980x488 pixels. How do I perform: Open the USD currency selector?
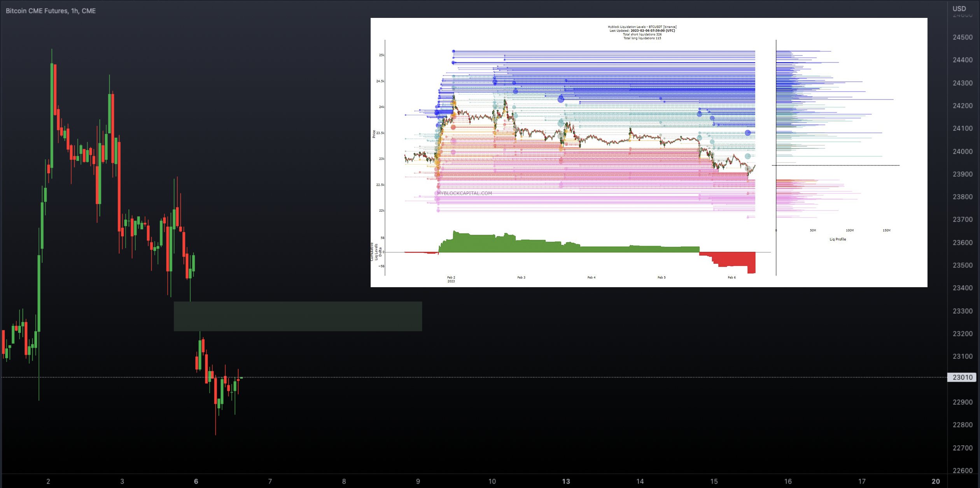(959, 9)
